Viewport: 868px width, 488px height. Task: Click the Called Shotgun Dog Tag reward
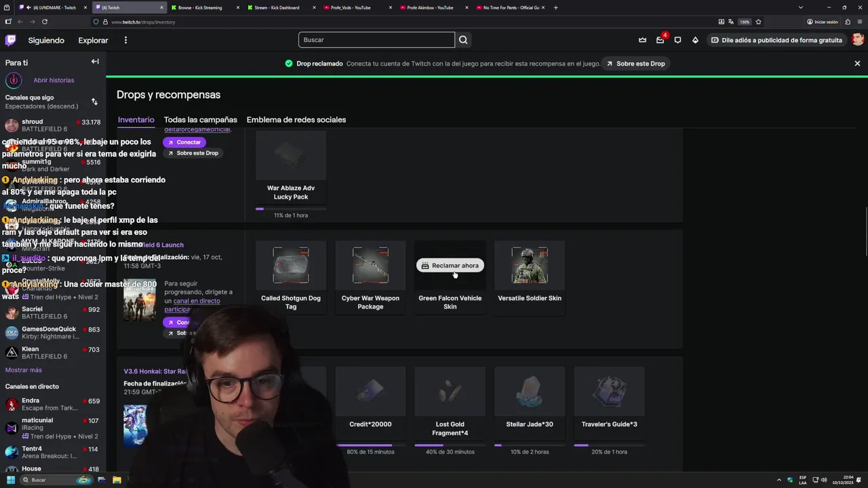pos(291,277)
